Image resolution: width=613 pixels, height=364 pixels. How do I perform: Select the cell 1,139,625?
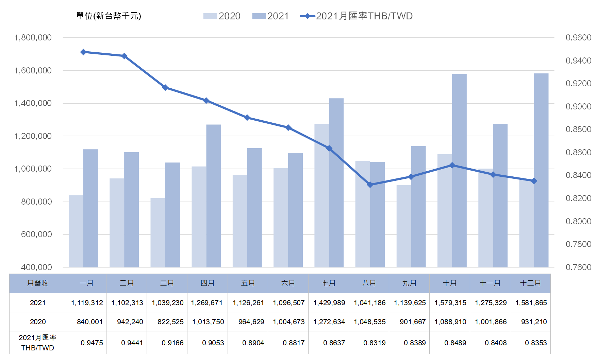410,303
